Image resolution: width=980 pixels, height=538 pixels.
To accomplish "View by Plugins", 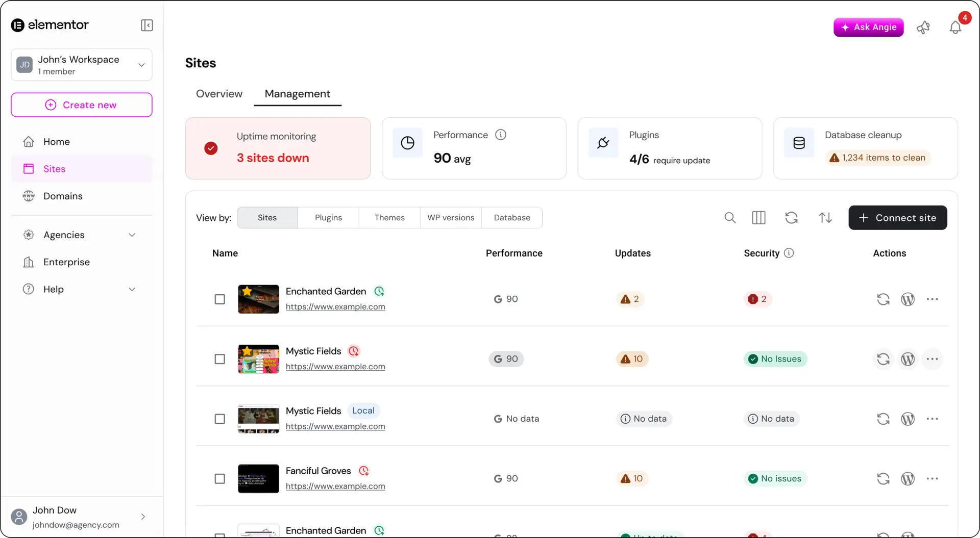I will [328, 218].
